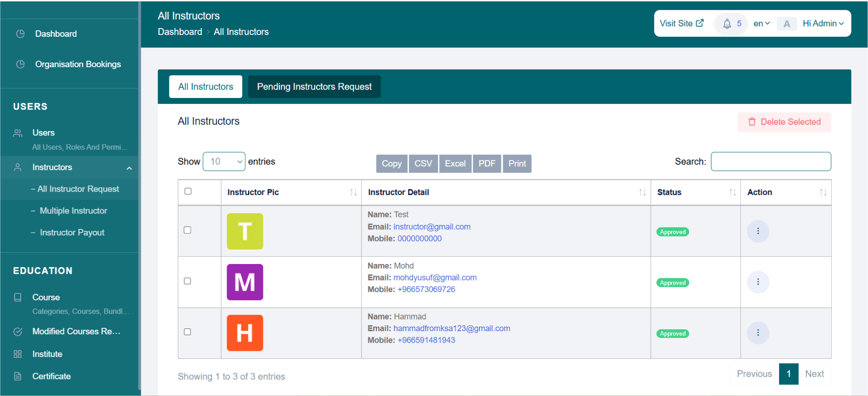Click the Course book icon
This screenshot has width=868, height=396.
tap(18, 297)
